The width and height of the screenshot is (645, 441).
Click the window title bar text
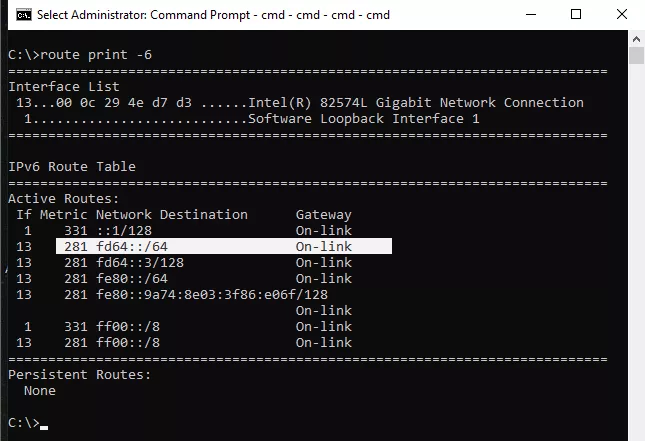coord(213,15)
